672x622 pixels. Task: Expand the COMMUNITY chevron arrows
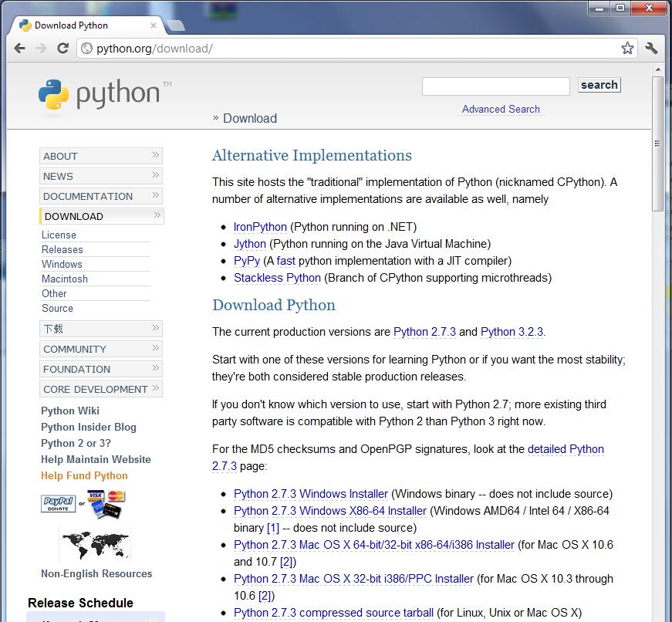[156, 347]
